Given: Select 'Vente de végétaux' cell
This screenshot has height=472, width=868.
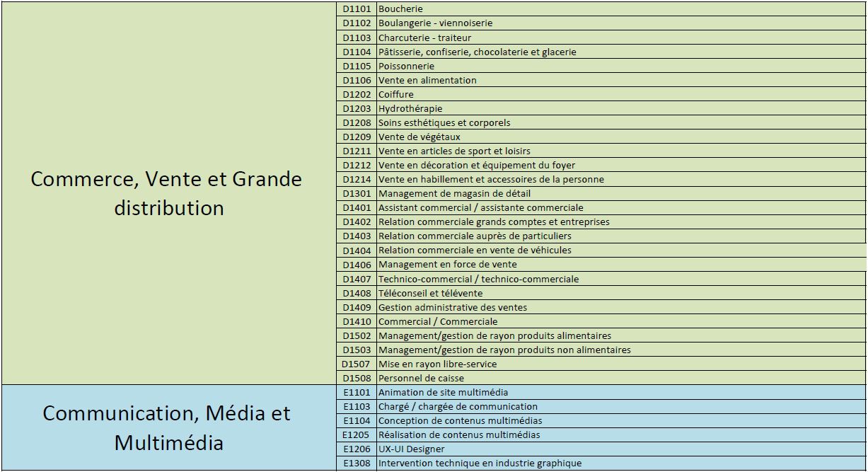Looking at the screenshot, I should coord(622,137).
